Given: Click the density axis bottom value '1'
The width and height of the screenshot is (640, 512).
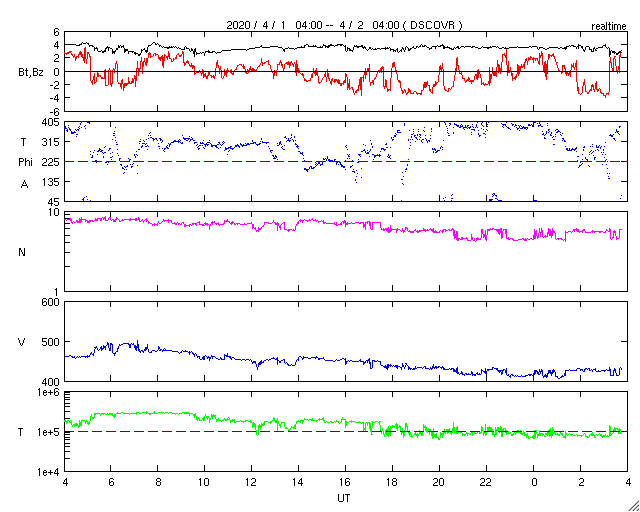Looking at the screenshot, I should tap(57, 292).
